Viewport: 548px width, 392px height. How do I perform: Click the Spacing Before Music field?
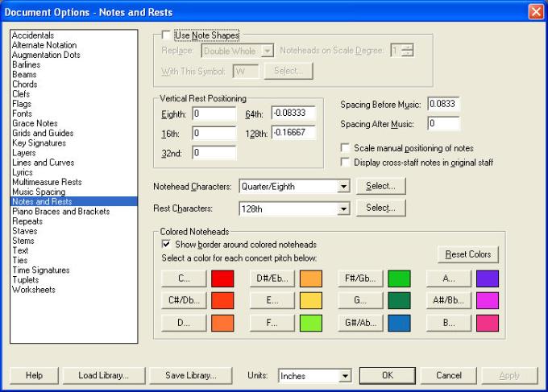coord(443,104)
